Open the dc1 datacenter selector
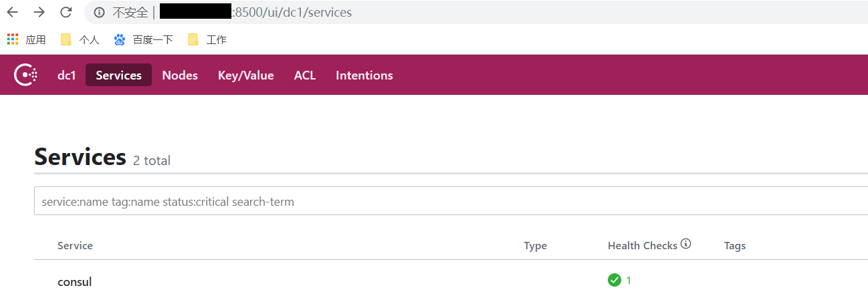Screen dimensions: 868x302 [66, 75]
